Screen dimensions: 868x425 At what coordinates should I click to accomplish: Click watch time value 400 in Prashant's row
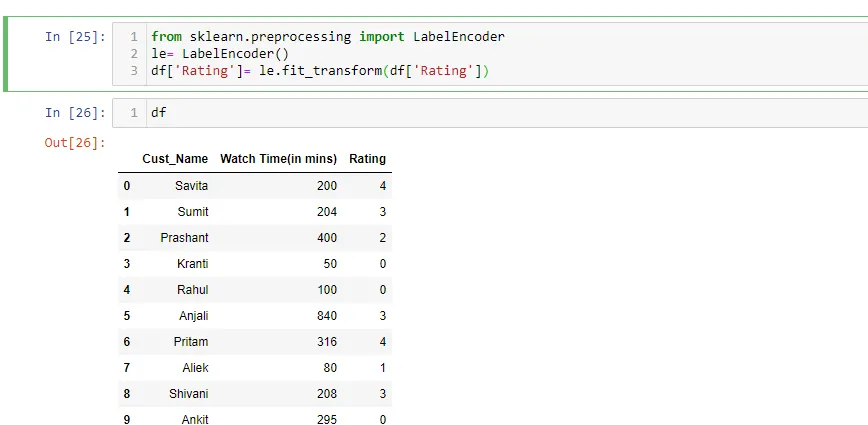(327, 237)
